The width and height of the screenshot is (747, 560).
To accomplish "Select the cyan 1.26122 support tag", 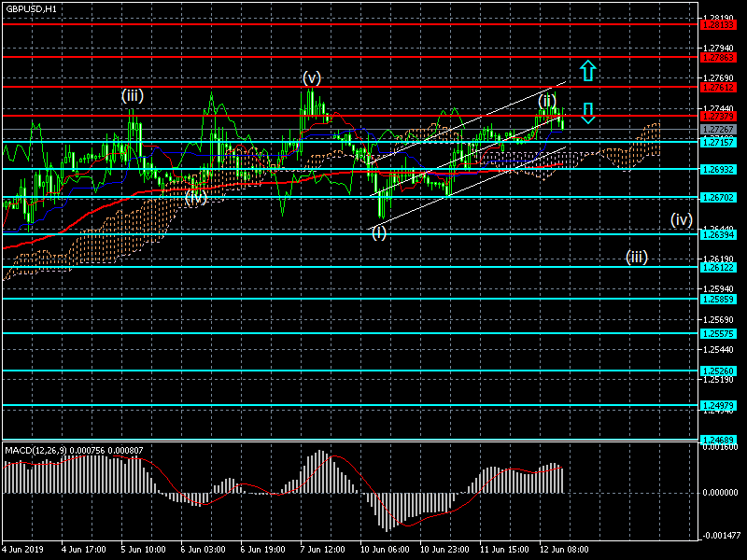I will 717,267.
